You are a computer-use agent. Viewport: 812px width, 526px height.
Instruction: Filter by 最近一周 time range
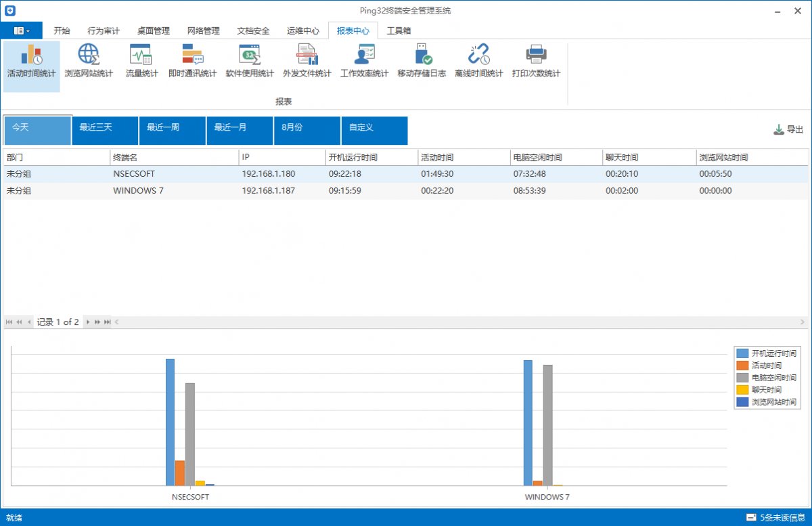[172, 130]
